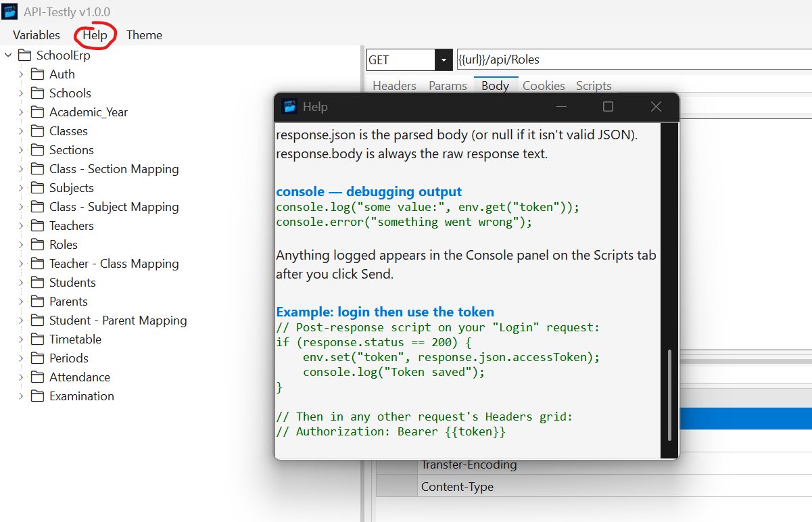The width and height of the screenshot is (812, 522).
Task: Click the SchoolErp folder icon
Action: pyautogui.click(x=25, y=55)
